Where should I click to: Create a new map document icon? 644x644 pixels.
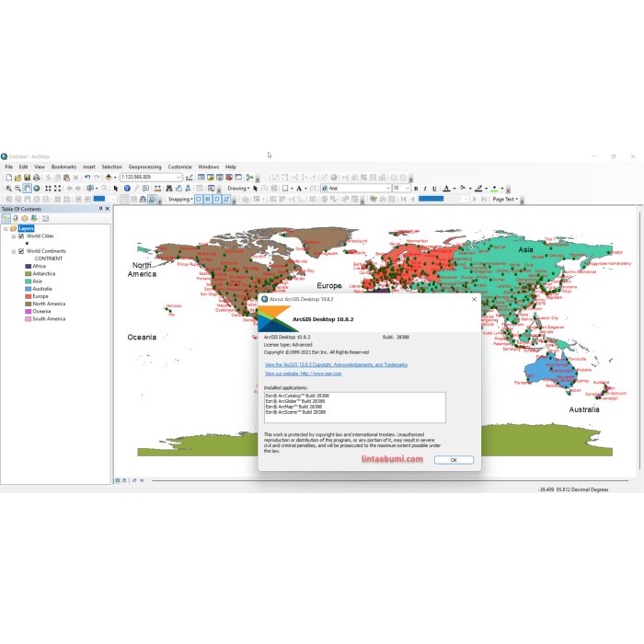(8, 178)
